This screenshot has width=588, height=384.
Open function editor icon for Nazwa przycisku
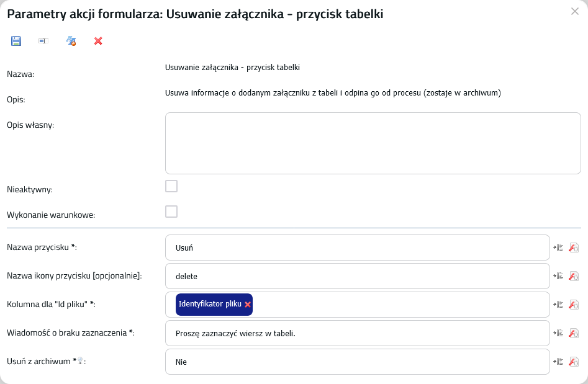click(574, 248)
